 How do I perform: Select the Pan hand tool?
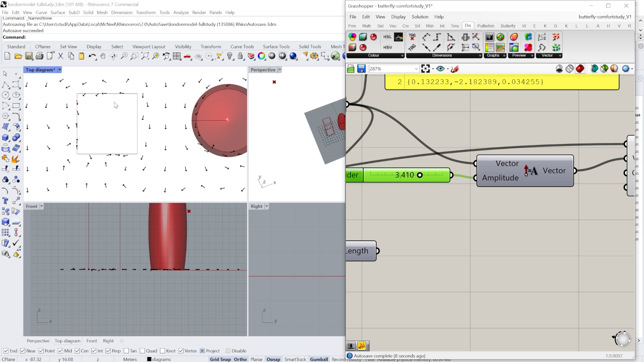[103, 56]
